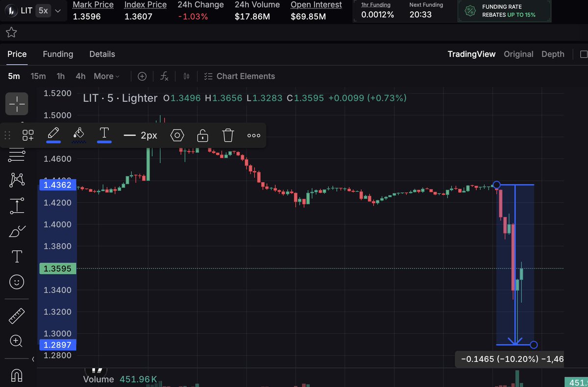The height and width of the screenshot is (387, 588).
Task: Toggle the magnet snapping mode
Action: [x=17, y=375]
